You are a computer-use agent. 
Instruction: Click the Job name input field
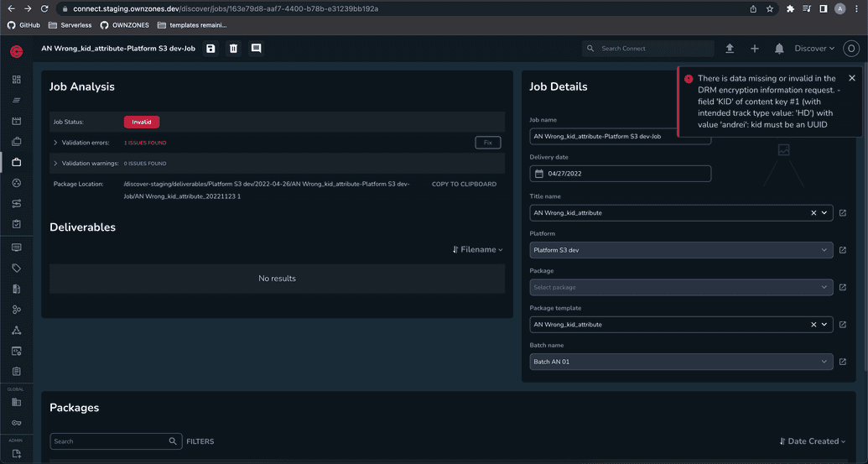tap(620, 136)
